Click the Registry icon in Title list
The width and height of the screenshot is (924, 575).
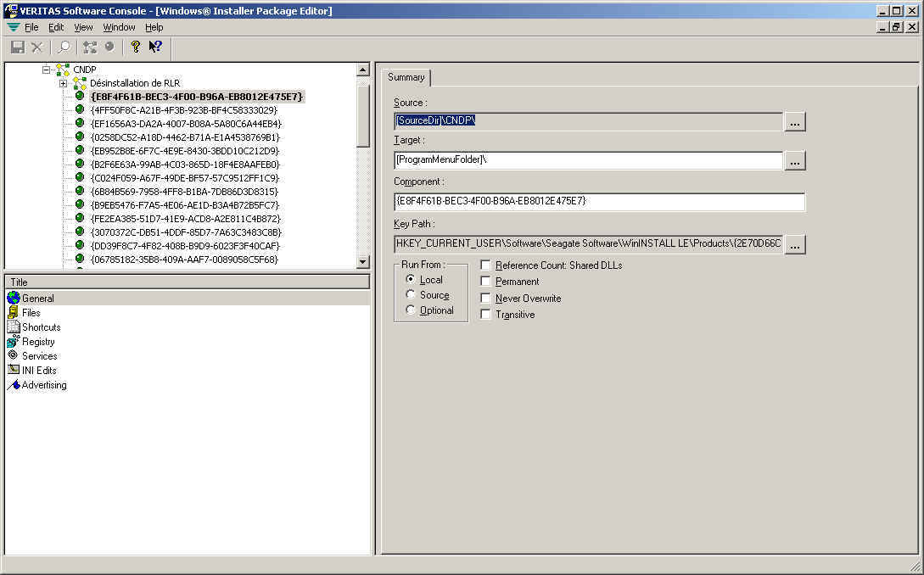coord(13,341)
